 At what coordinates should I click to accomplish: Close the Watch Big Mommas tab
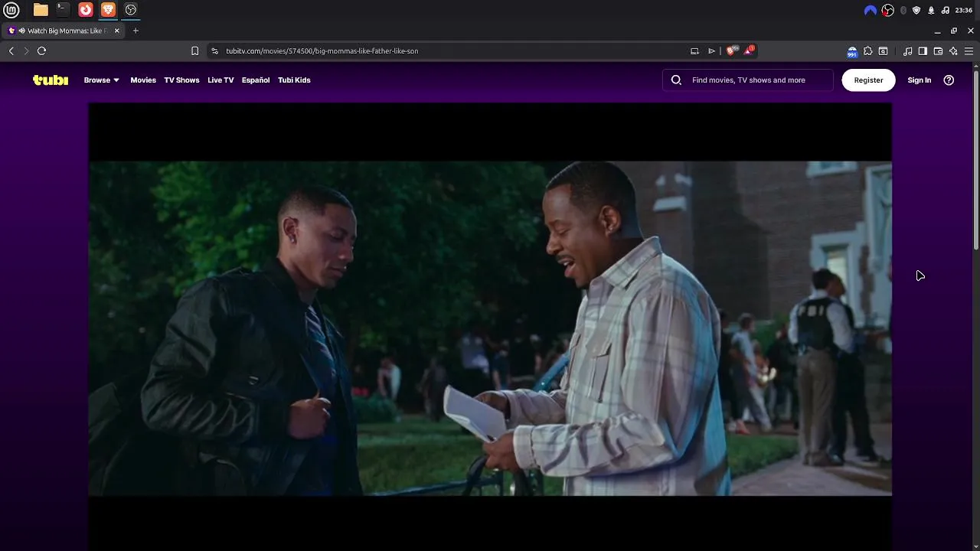coord(117,31)
